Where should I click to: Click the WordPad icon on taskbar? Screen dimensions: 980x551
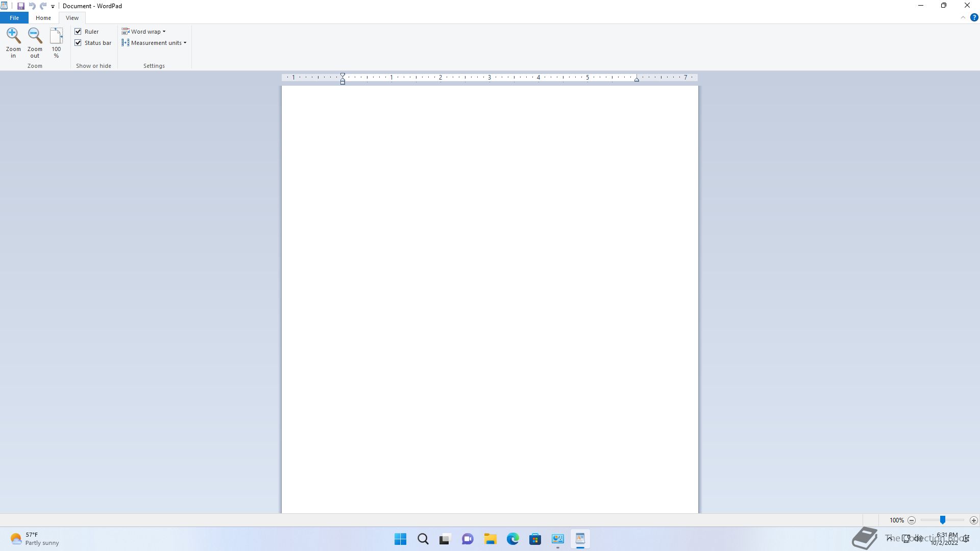[580, 539]
